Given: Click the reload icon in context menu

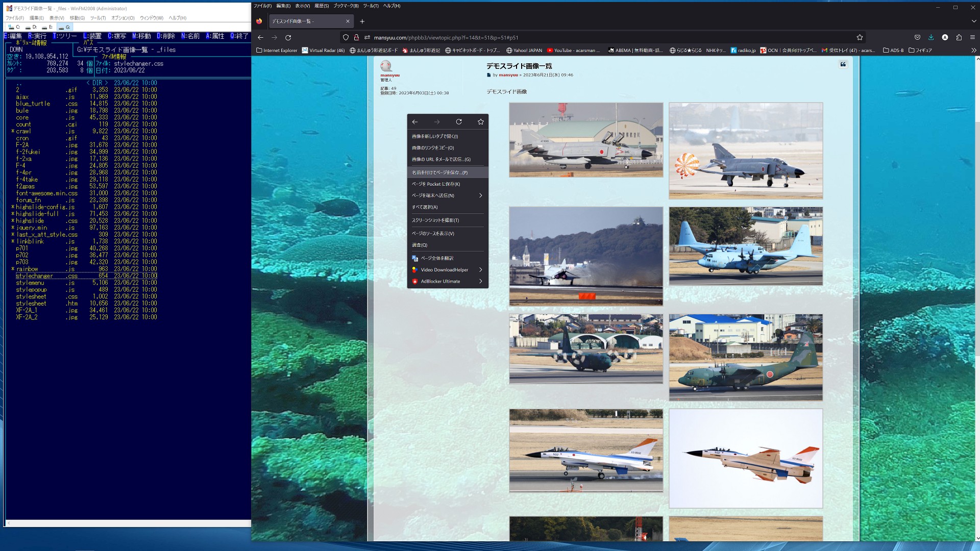Looking at the screenshot, I should [458, 122].
